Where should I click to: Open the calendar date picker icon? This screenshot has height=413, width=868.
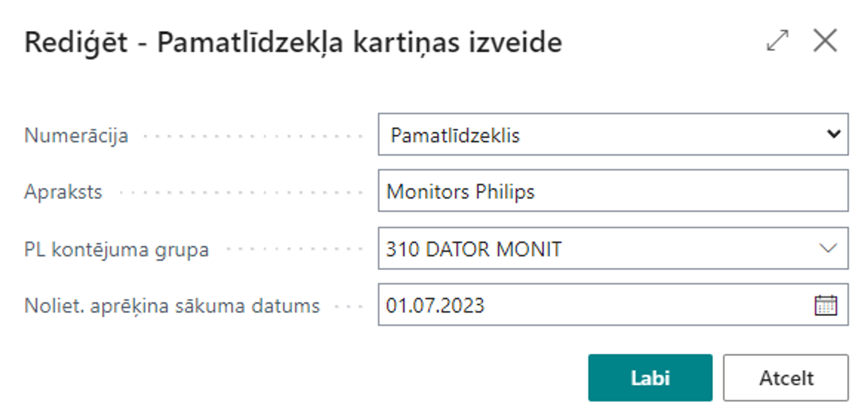click(x=825, y=305)
